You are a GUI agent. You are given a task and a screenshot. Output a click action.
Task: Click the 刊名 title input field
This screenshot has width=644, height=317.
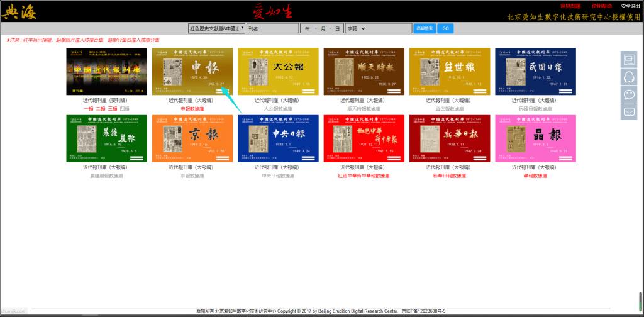(x=272, y=28)
